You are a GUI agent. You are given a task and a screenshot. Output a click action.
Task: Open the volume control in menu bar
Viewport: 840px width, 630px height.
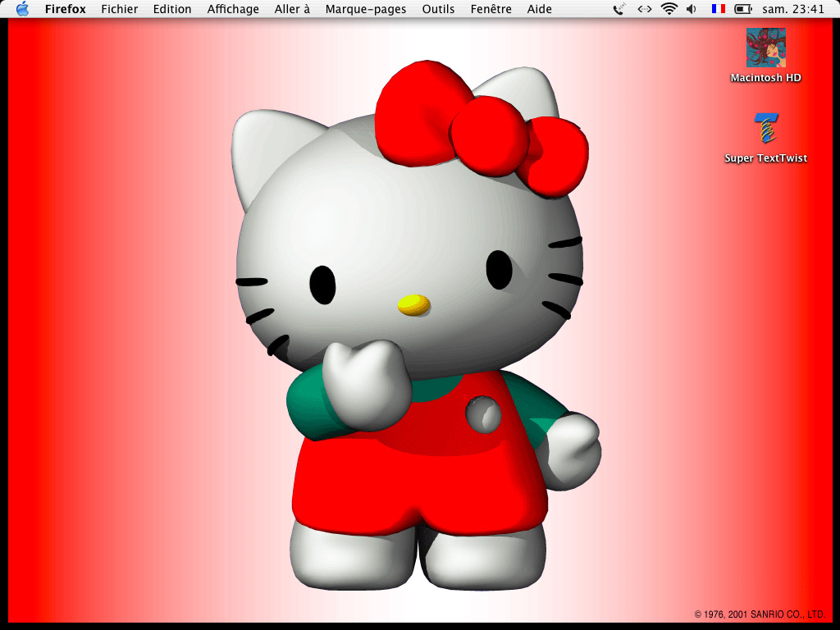pos(692,9)
